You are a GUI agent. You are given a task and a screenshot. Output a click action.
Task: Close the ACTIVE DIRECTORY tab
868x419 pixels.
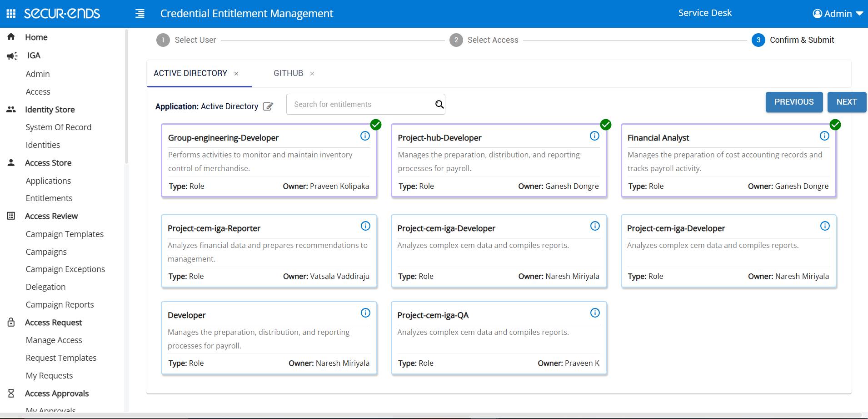point(236,74)
